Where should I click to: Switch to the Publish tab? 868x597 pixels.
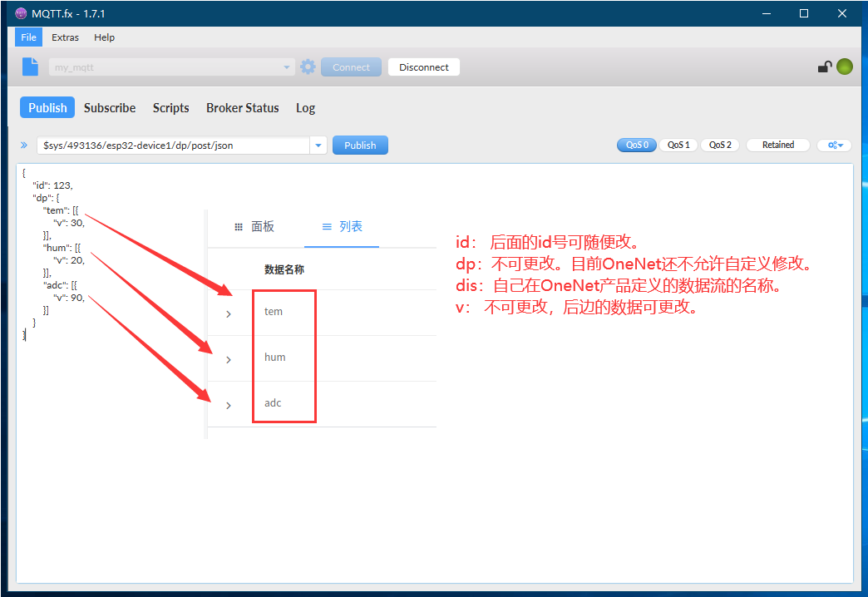(x=47, y=107)
